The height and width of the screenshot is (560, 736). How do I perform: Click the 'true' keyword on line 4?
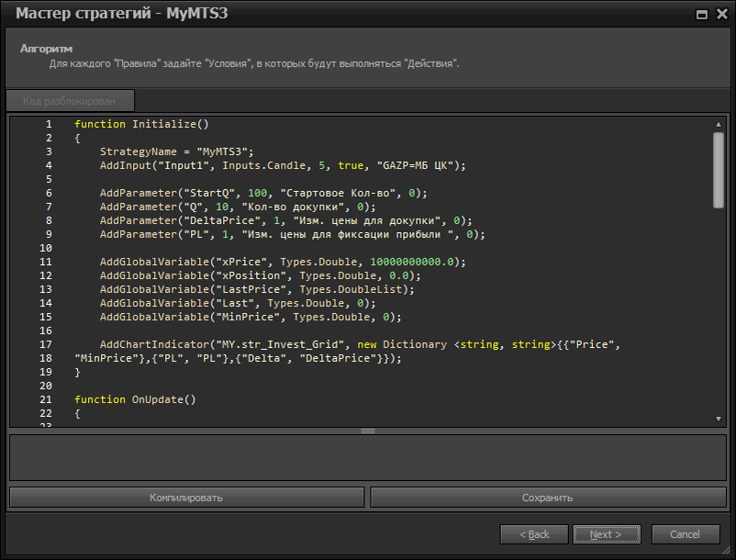click(351, 165)
